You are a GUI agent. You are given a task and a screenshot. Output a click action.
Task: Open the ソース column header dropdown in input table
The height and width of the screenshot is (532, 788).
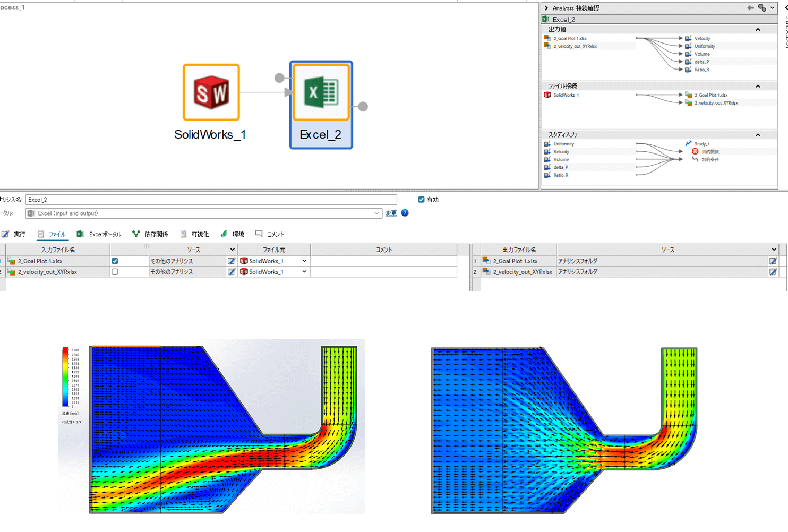pos(232,250)
